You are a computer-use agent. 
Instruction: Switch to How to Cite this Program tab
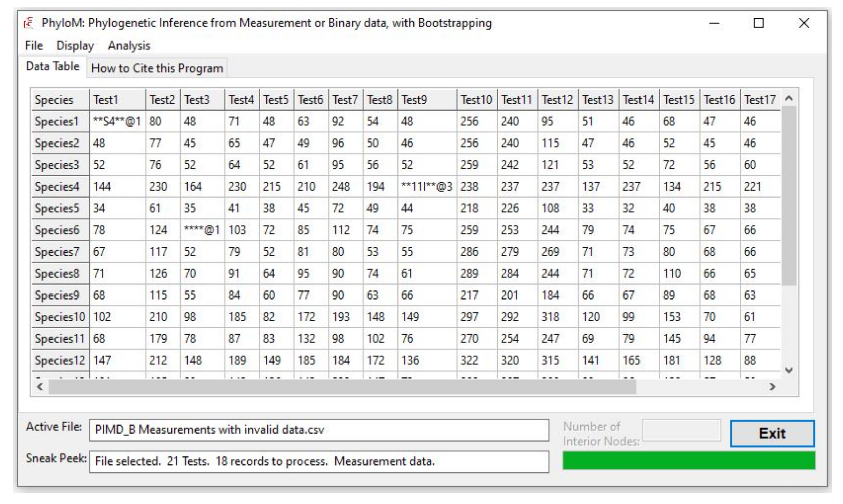click(157, 68)
